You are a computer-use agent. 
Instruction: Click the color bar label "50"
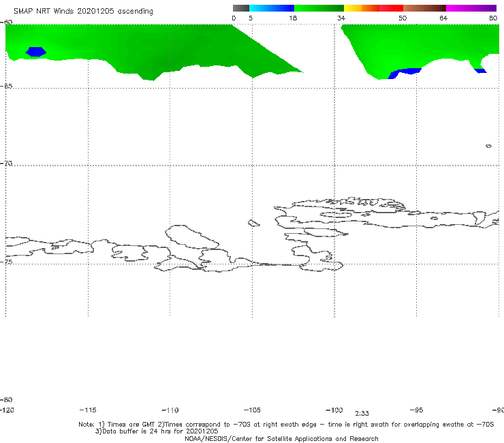tap(403, 18)
